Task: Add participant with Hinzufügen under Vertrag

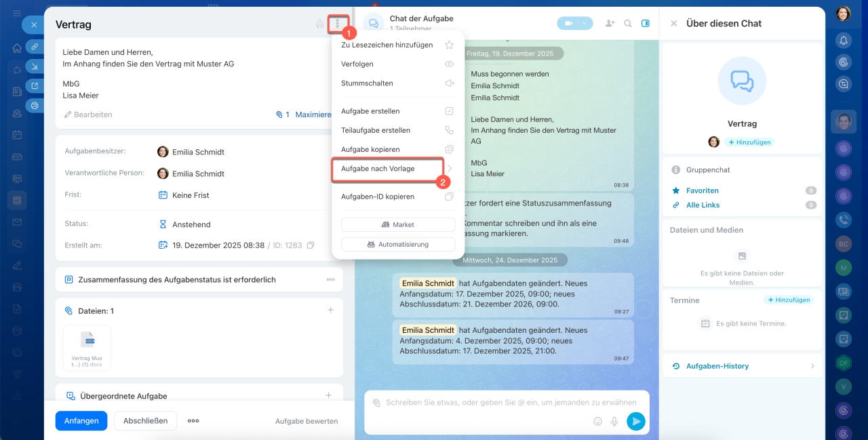Action: (749, 142)
